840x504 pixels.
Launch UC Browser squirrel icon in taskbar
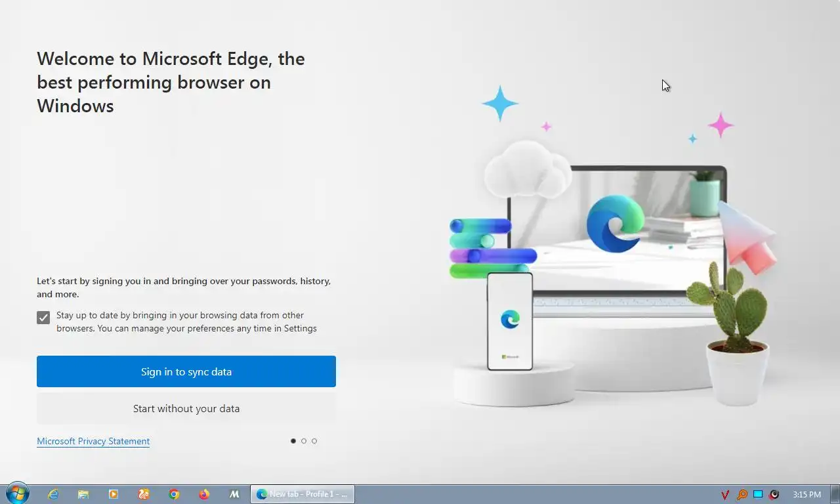[144, 494]
